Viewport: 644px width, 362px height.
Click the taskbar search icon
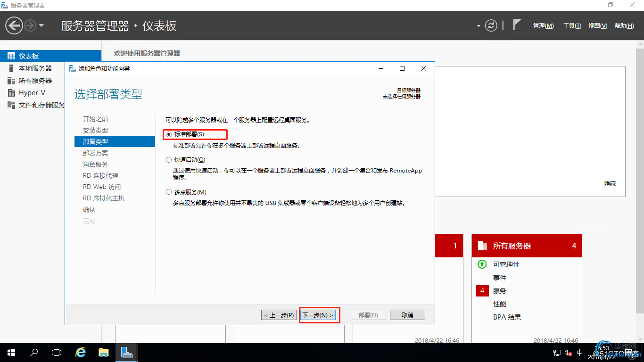click(34, 353)
